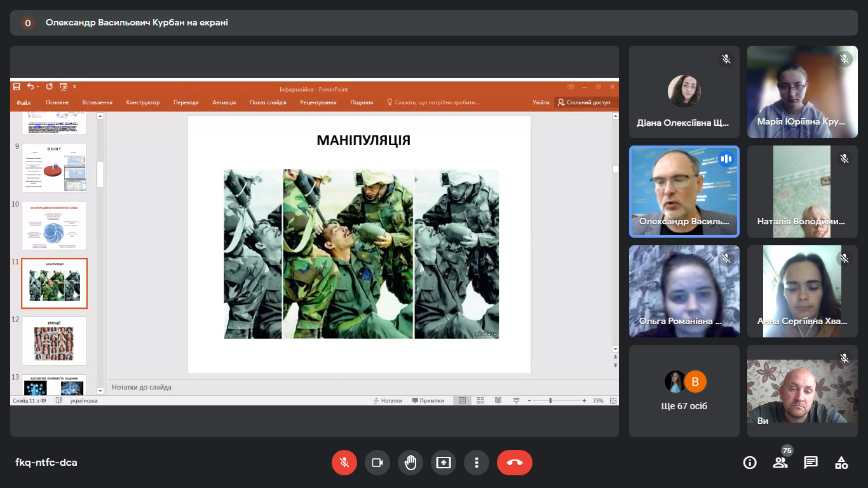Switch to the Анімація ribbon tab
This screenshot has height=488, width=868.
click(224, 102)
